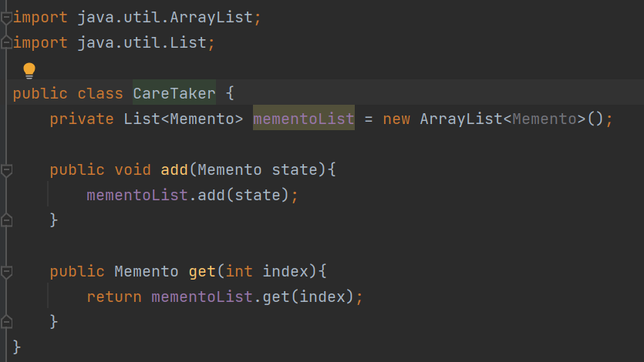
Task: Click fold end marker beside List import
Action: pyautogui.click(x=6, y=42)
